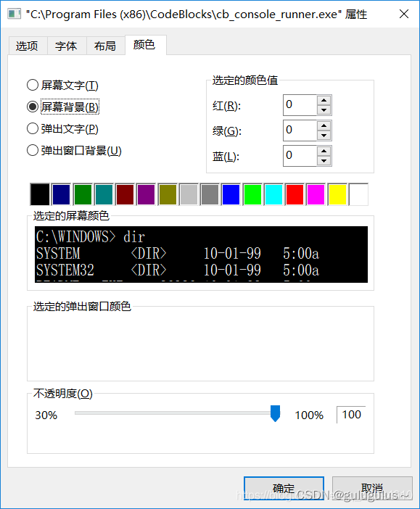Image resolution: width=420 pixels, height=509 pixels.
Task: Increase the 绿(G) value with up arrow
Action: tap(324, 125)
